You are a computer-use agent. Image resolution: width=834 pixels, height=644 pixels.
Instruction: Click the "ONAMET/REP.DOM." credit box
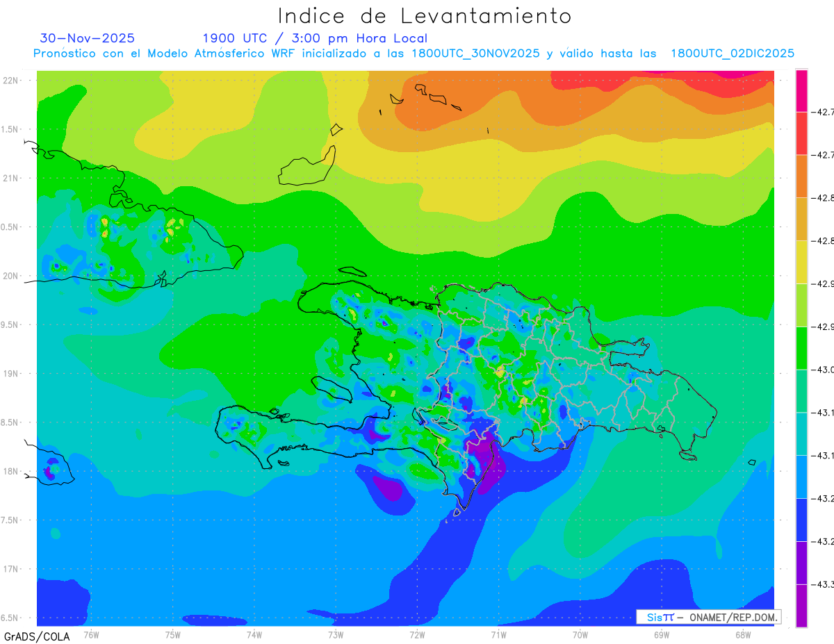click(709, 617)
